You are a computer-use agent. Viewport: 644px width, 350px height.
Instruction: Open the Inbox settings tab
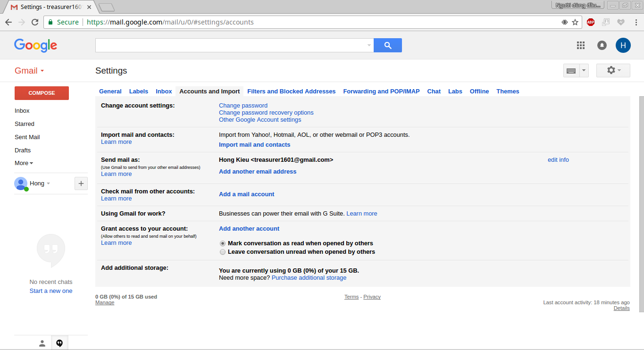click(x=164, y=92)
